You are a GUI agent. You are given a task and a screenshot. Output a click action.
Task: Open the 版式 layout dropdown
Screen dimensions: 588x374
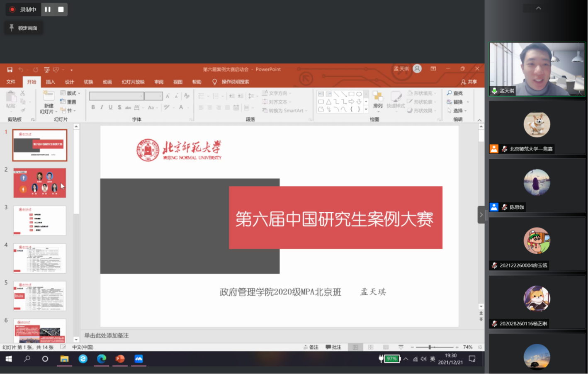tap(70, 93)
